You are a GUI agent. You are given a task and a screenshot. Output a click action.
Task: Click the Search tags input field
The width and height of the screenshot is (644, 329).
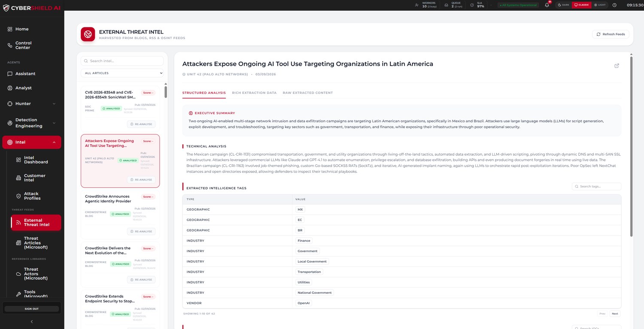tap(596, 187)
